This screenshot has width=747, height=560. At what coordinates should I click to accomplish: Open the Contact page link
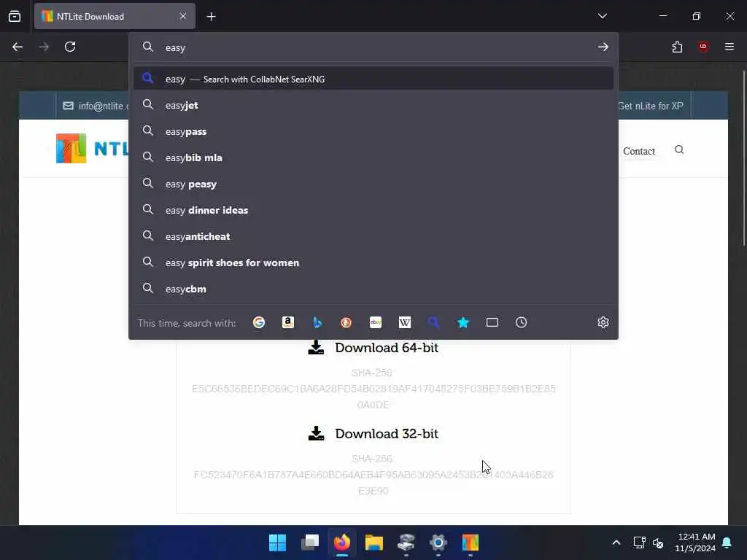point(639,151)
